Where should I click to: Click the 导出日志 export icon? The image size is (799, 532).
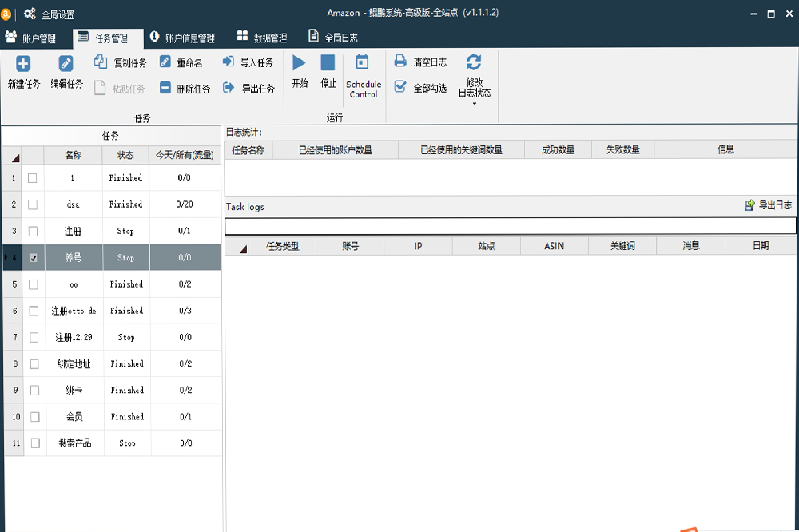click(749, 205)
